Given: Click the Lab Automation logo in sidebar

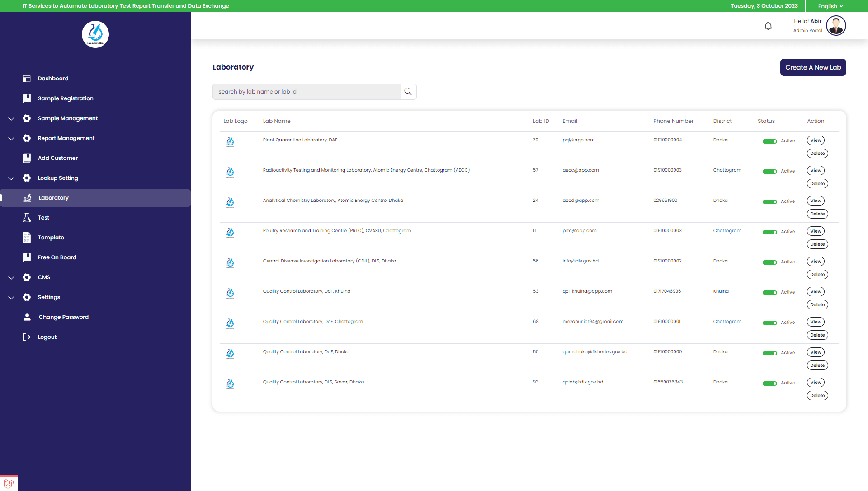Looking at the screenshot, I should click(x=95, y=34).
